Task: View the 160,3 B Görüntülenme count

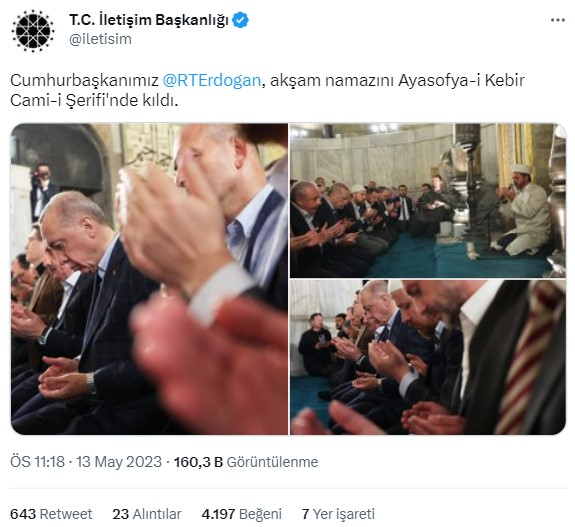Action: [246, 462]
